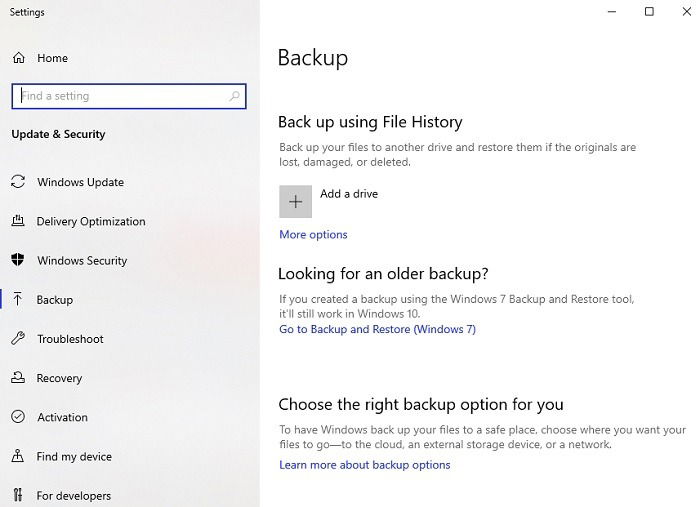This screenshot has width=700, height=507.
Task: Open Windows Security page
Action: click(82, 261)
